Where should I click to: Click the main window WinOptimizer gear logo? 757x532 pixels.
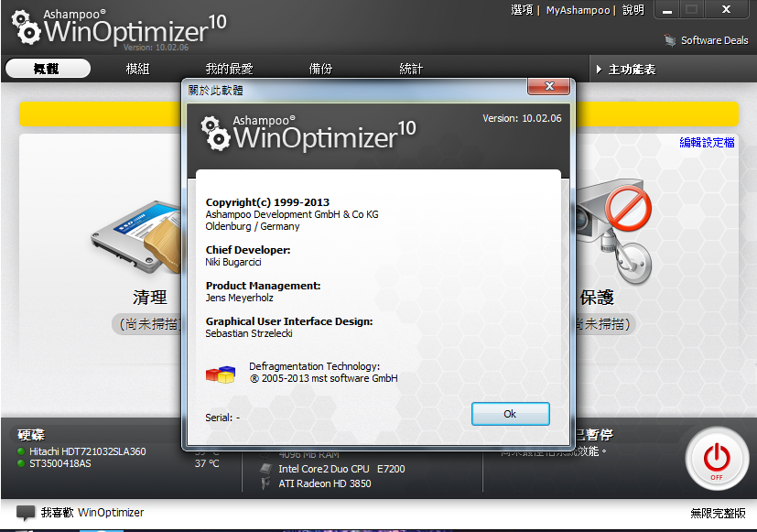[x=26, y=28]
